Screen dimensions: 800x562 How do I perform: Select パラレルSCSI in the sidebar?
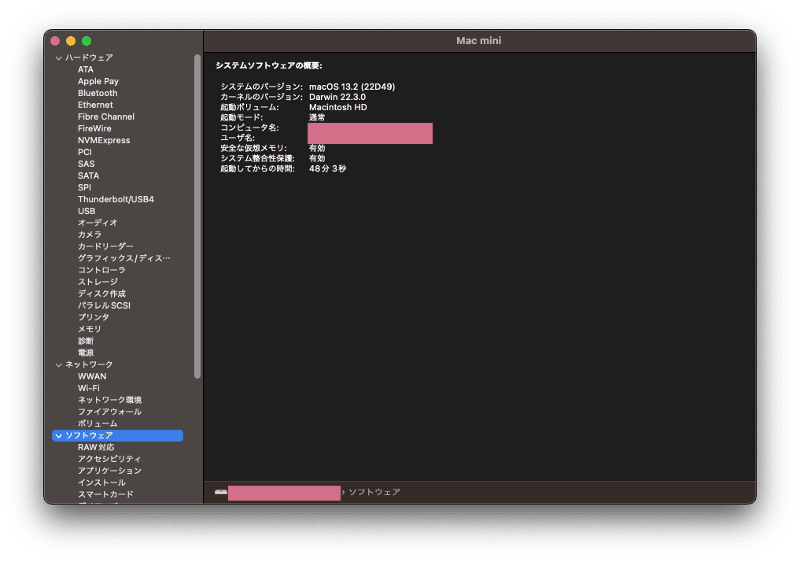tap(104, 305)
